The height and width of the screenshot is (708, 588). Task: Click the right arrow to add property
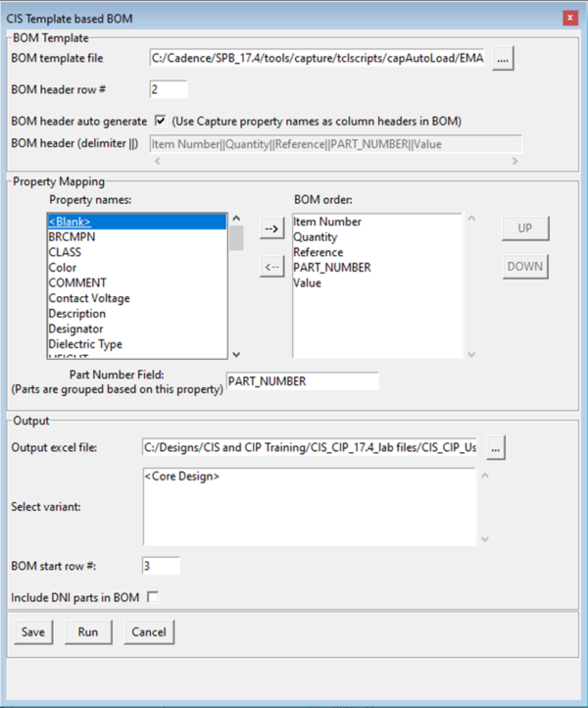pyautogui.click(x=271, y=228)
